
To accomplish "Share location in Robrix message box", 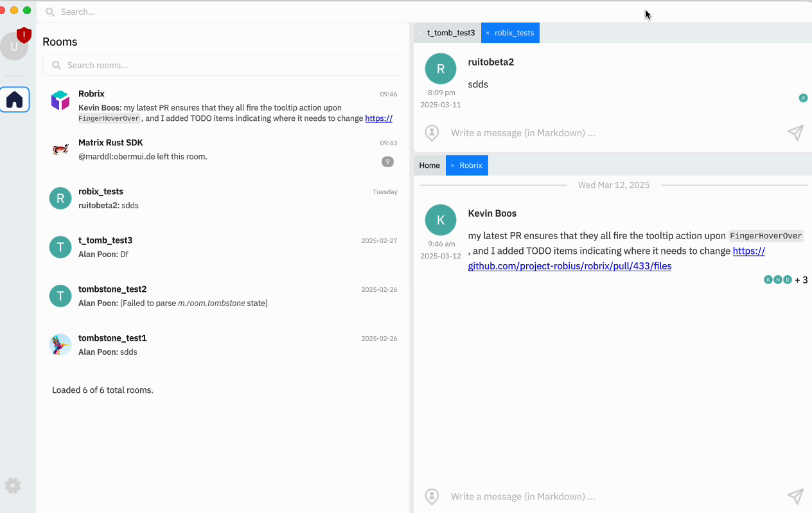I will click(x=432, y=496).
